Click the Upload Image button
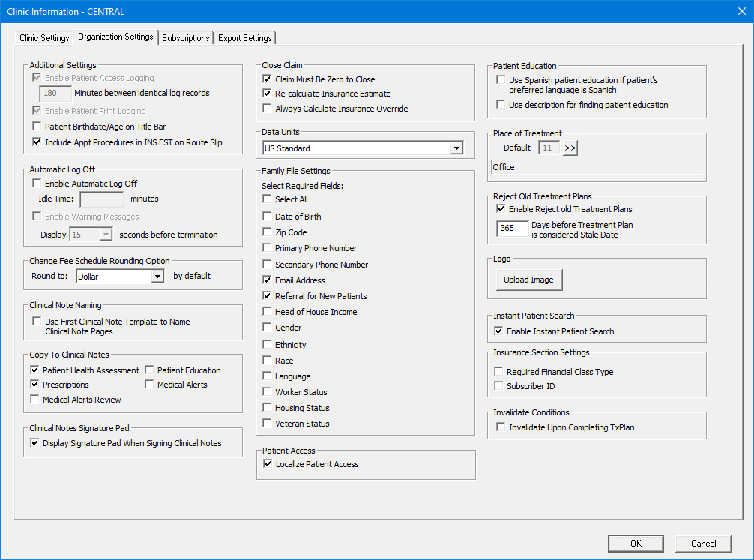The height and width of the screenshot is (560, 754). pos(528,280)
